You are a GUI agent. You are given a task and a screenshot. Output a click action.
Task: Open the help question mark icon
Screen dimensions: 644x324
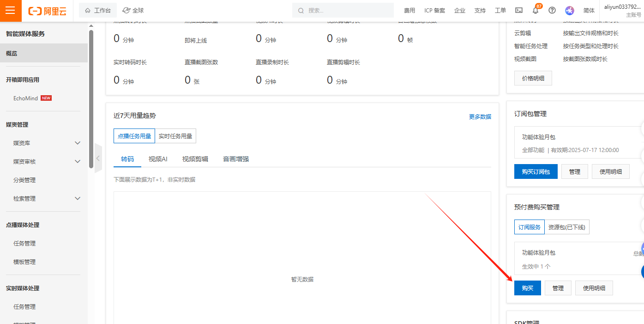(x=552, y=10)
